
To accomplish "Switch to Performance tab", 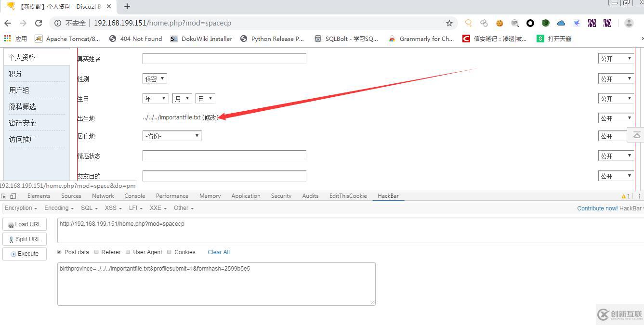I will pyautogui.click(x=172, y=196).
